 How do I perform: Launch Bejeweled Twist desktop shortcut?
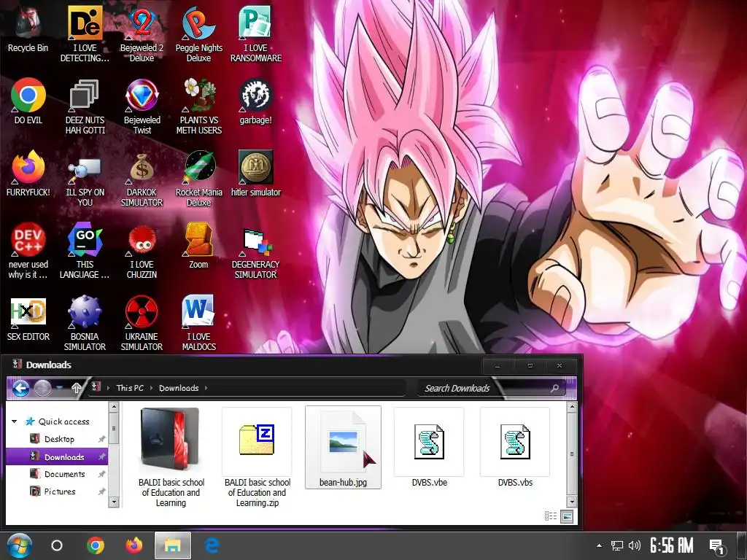pos(142,106)
